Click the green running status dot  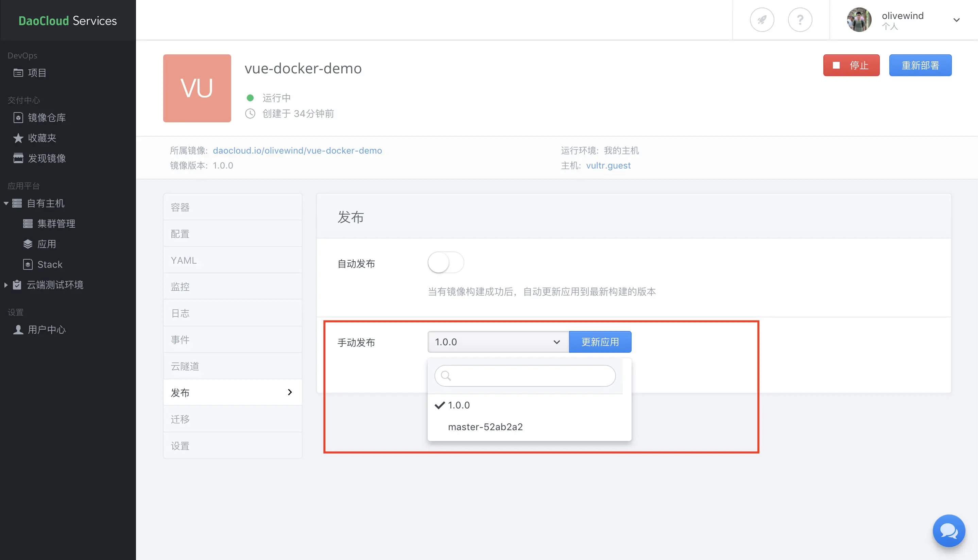click(250, 98)
